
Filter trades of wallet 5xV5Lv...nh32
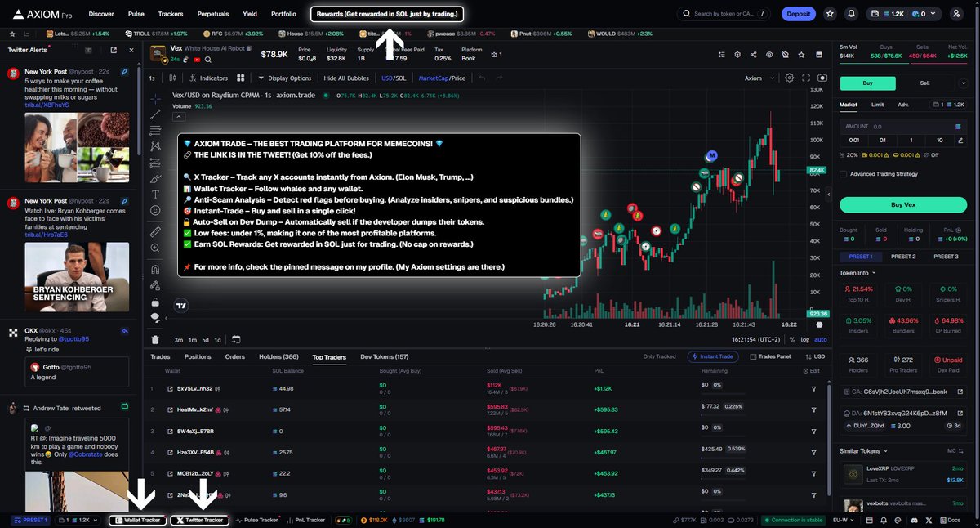pyautogui.click(x=813, y=388)
